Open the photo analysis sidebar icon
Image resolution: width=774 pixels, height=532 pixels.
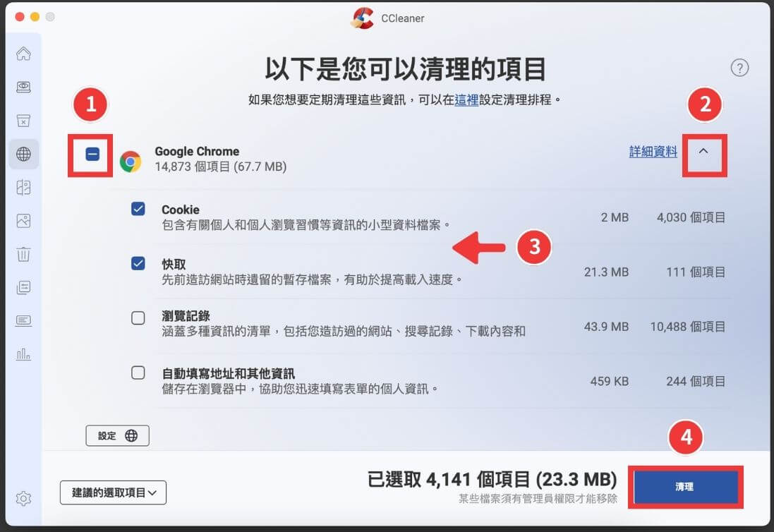point(23,221)
